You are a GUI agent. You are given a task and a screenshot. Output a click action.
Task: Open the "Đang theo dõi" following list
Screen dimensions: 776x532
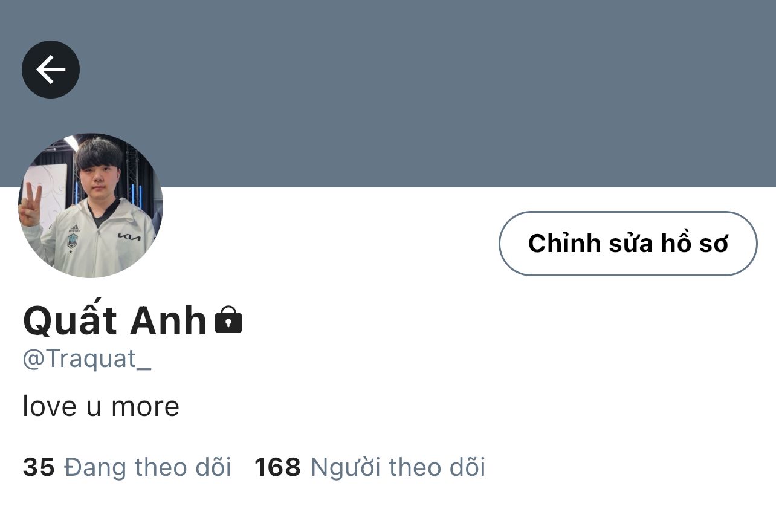coord(147,467)
